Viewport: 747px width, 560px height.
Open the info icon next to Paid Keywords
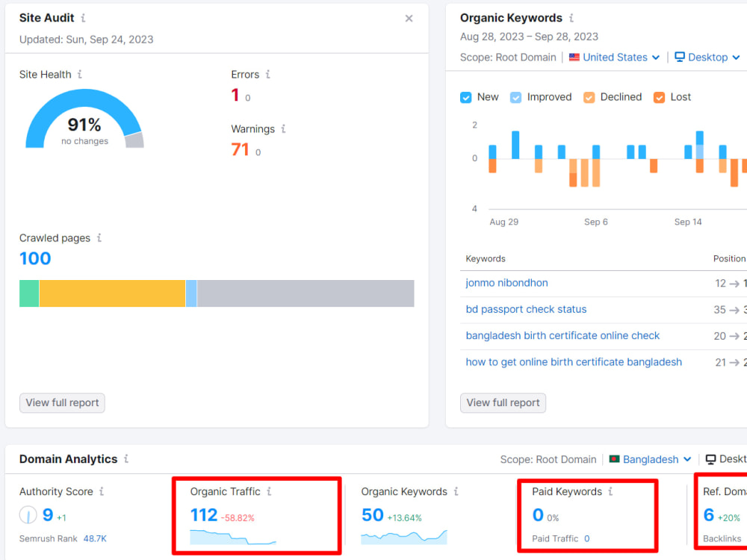click(x=611, y=491)
